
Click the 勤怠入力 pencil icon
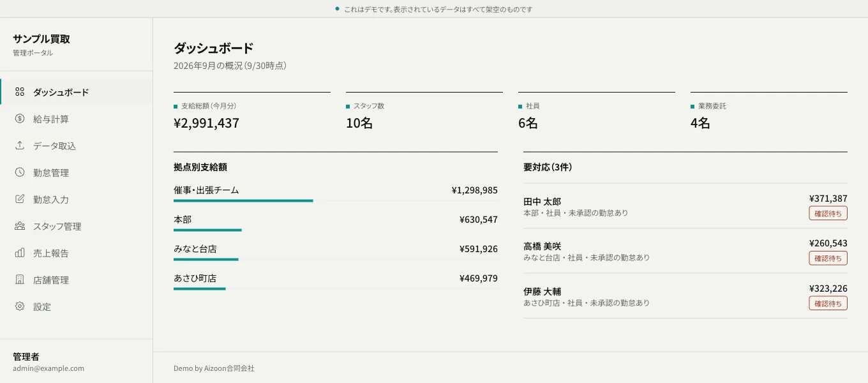coord(20,199)
